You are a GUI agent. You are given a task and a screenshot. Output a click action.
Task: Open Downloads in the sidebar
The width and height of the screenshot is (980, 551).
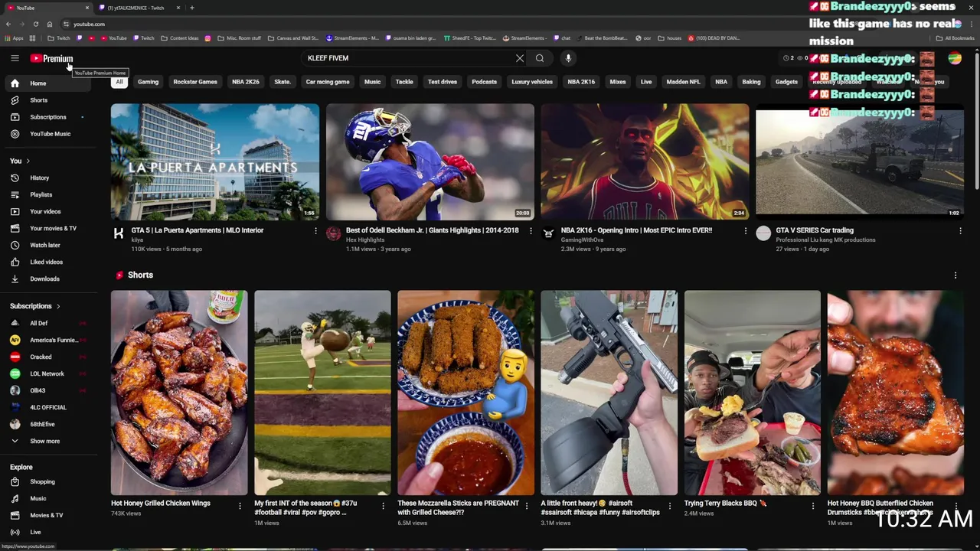49,279
